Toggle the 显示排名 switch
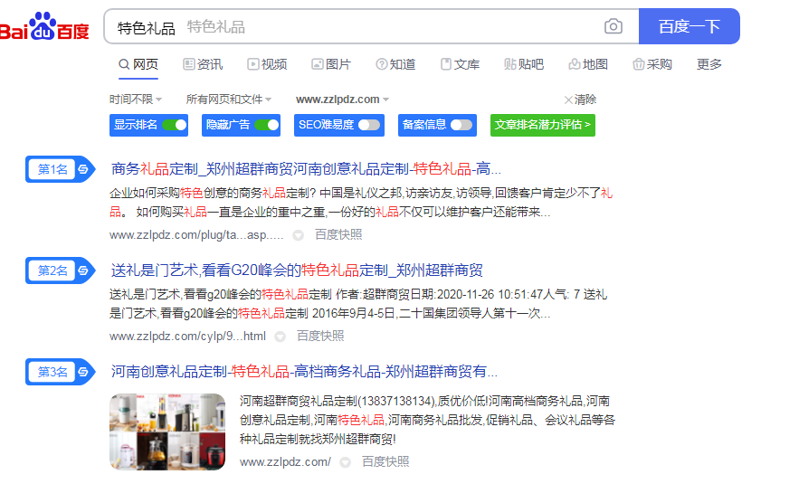The image size is (799, 484). click(x=175, y=125)
